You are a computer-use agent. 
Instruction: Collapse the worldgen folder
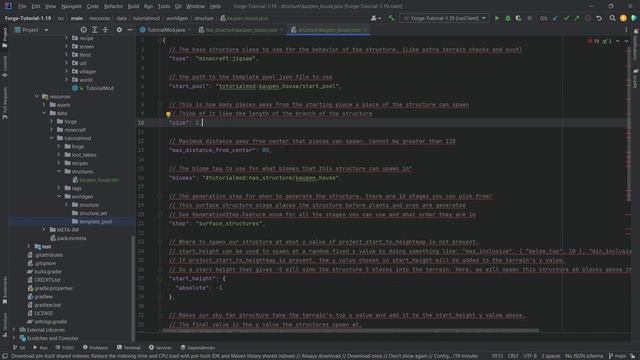[x=59, y=197]
